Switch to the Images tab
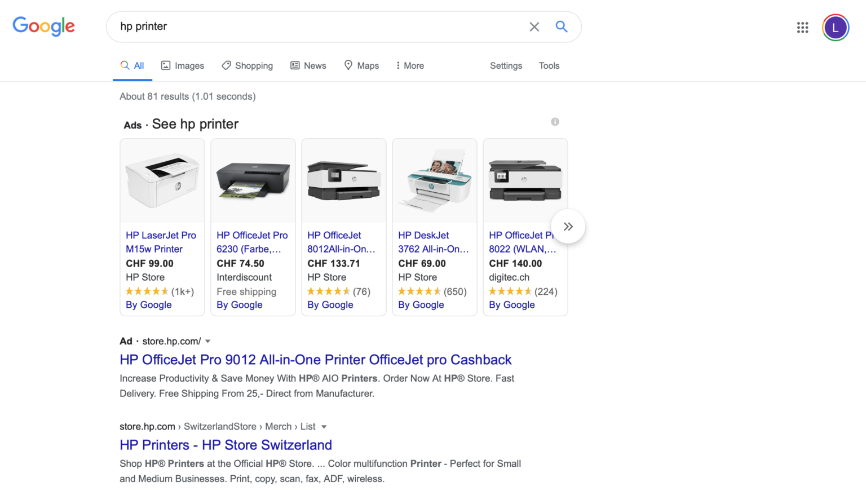This screenshot has height=504, width=866. click(x=183, y=65)
